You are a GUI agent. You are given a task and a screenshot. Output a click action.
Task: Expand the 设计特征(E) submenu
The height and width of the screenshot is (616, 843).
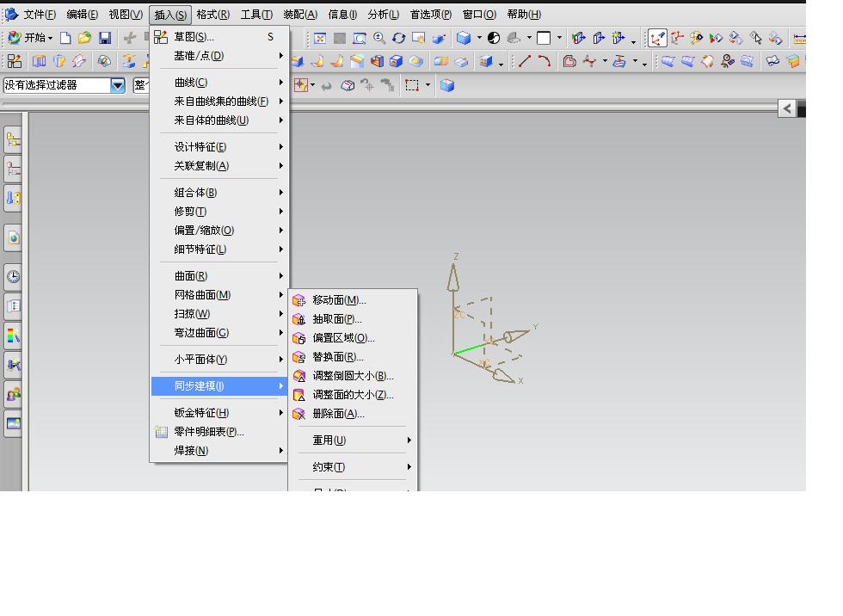(219, 147)
